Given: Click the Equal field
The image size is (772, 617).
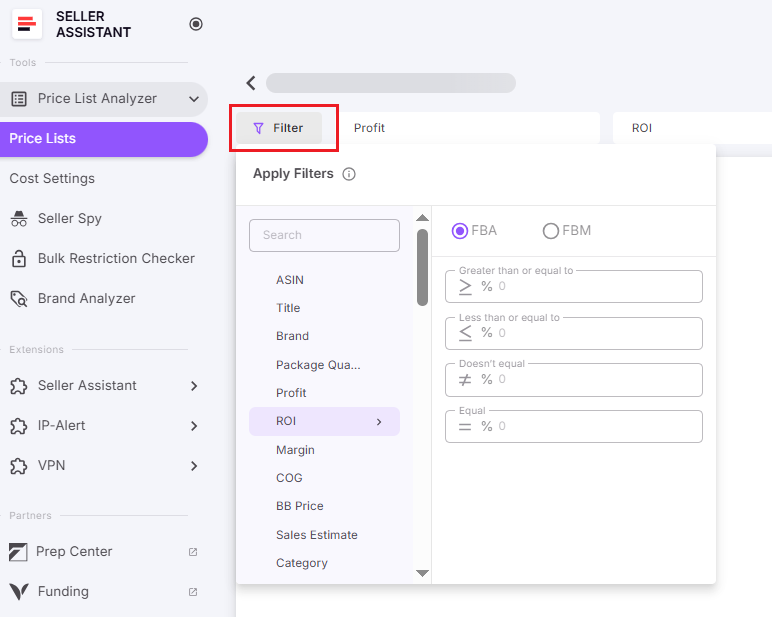Looking at the screenshot, I should coord(574,426).
